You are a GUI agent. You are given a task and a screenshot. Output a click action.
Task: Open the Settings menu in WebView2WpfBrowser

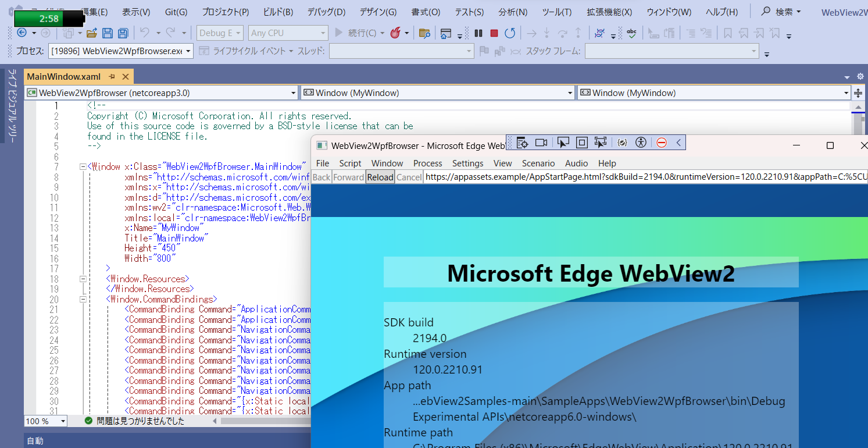point(468,163)
